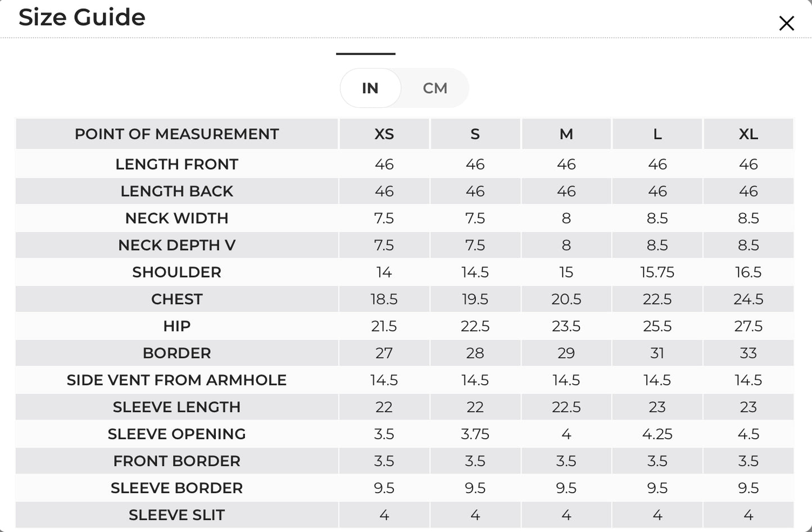
Task: Click the Neck Depth V row label
Action: [x=177, y=245]
